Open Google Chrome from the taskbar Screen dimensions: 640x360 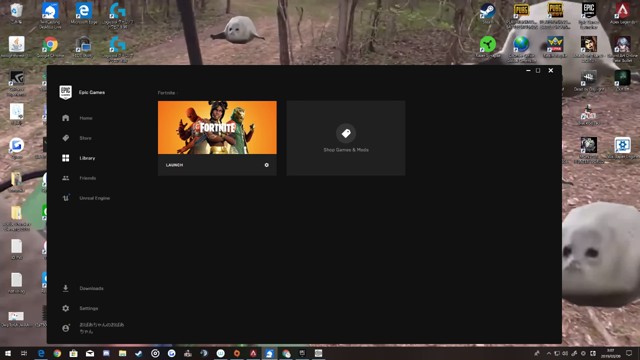[x=57, y=353]
